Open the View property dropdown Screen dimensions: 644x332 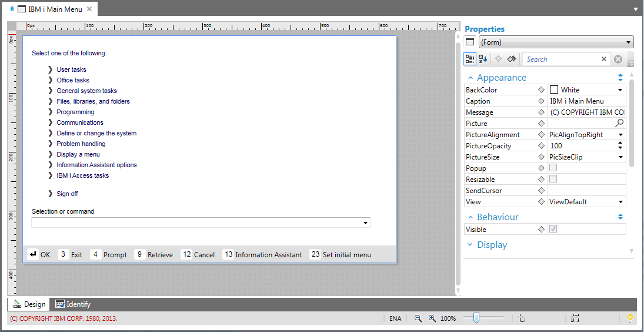tap(620, 202)
